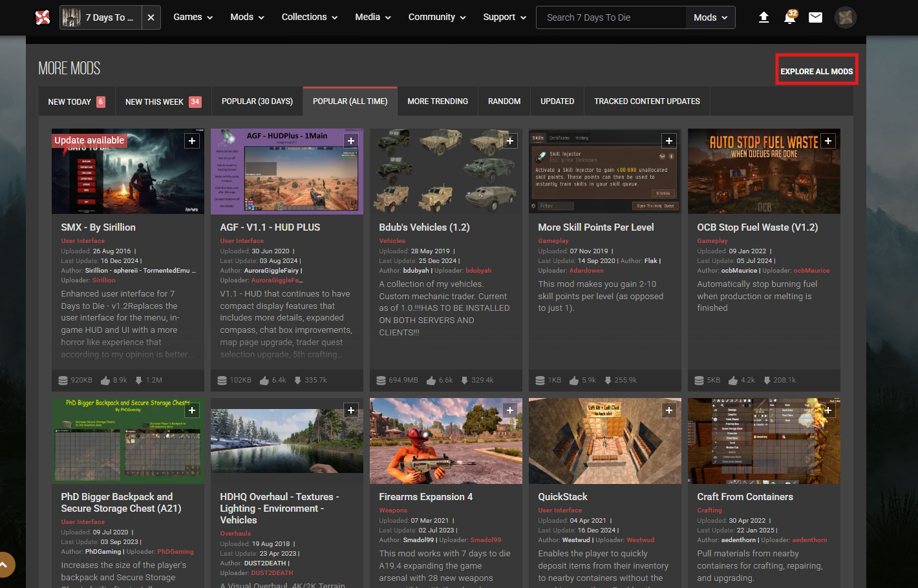Open the OCB Stop Fuel Waste thumbnail
This screenshot has width=918, height=588.
coord(764,171)
